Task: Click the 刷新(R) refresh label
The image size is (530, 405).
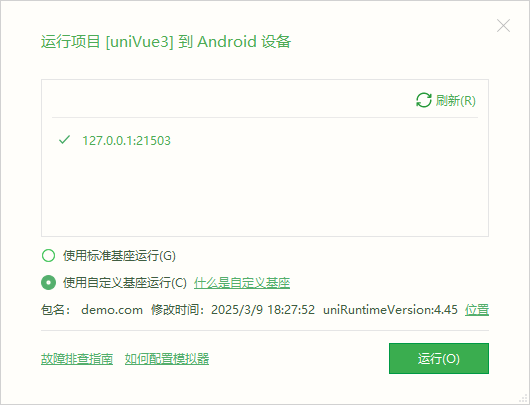Action: pyautogui.click(x=455, y=100)
